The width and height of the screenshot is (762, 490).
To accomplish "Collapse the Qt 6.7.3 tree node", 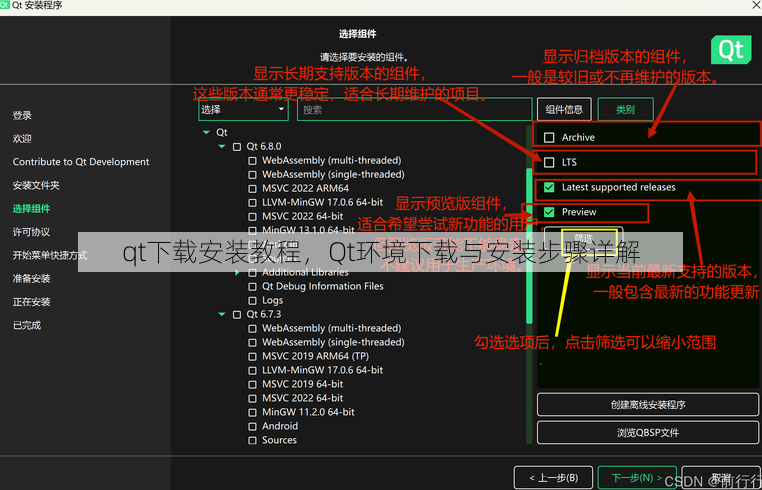I will click(x=222, y=315).
